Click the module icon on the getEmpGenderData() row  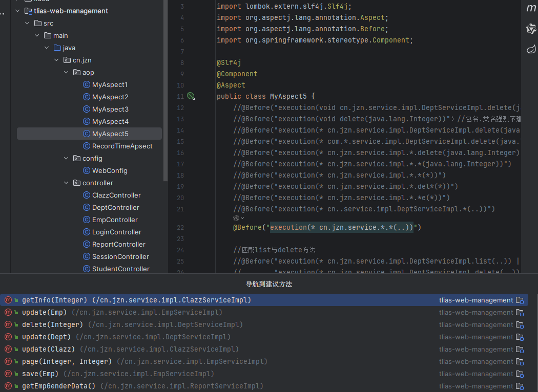tap(520, 386)
